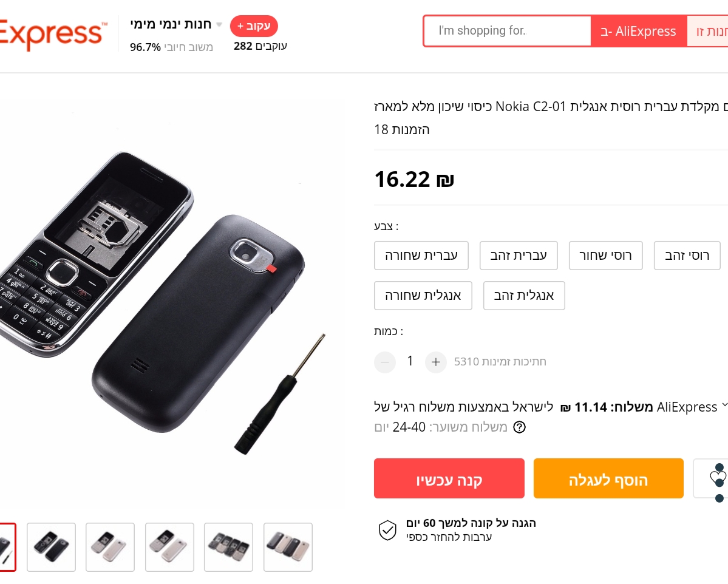Select the עברית שחורה color option
The height and width of the screenshot is (584, 728).
(x=421, y=256)
